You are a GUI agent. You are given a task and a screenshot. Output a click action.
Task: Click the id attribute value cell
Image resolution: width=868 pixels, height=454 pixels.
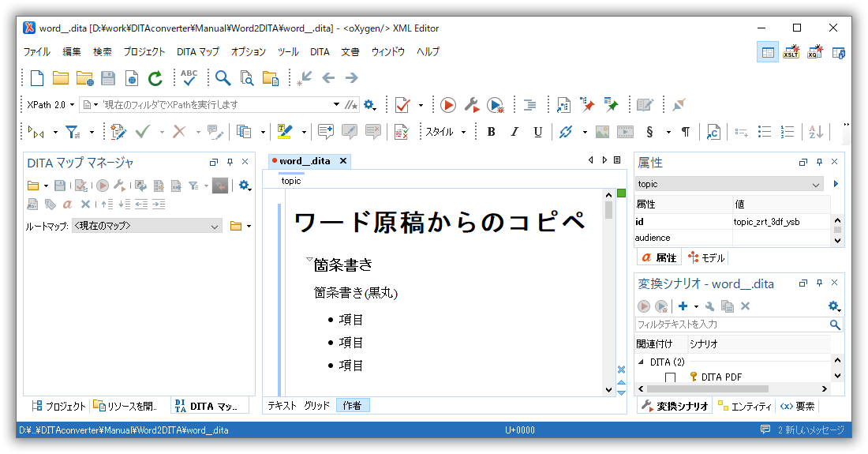tap(782, 222)
